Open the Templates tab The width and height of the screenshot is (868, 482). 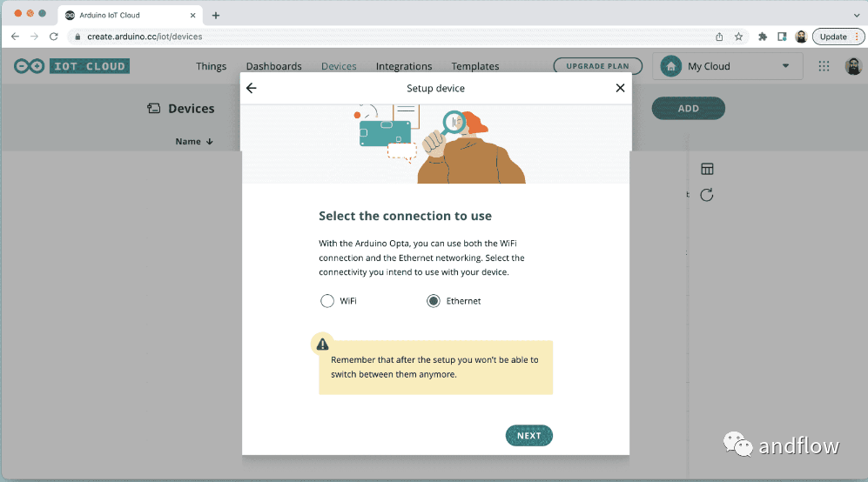(x=475, y=66)
